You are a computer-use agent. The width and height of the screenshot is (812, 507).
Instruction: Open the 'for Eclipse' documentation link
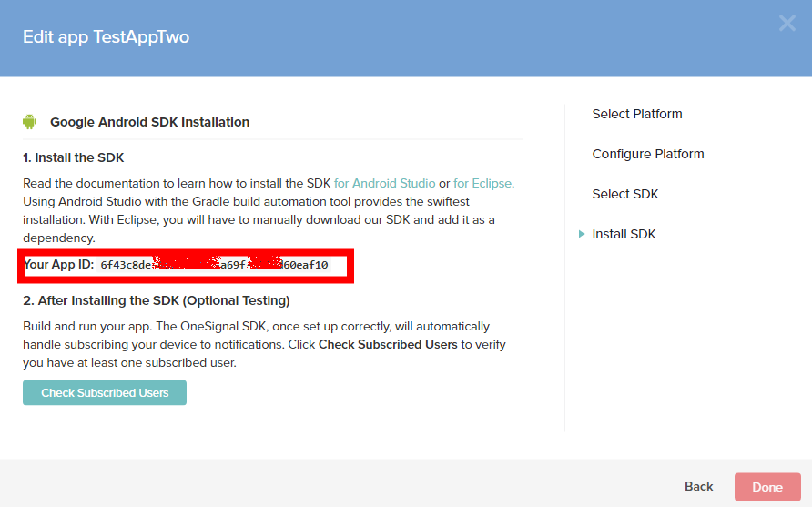click(483, 183)
